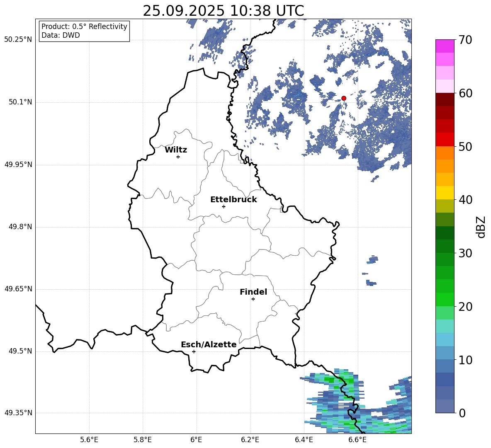Click the 'Product: 0.5° Reflectivity' text

point(84,27)
